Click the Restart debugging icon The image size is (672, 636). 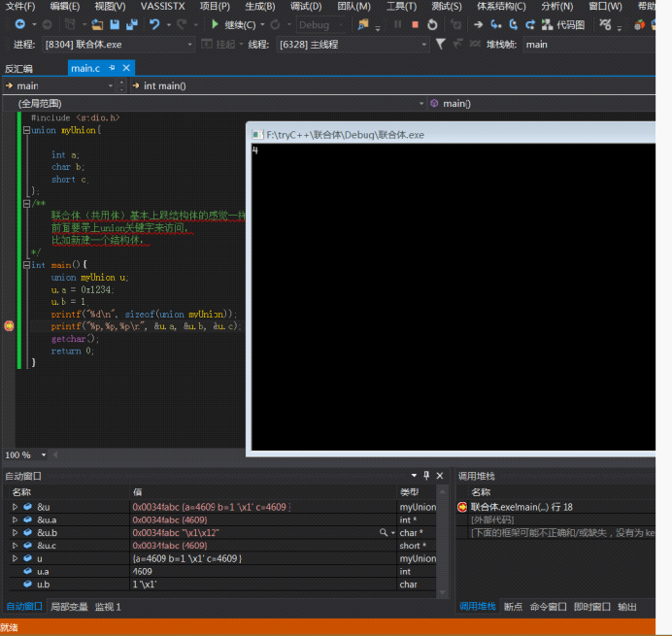point(432,25)
